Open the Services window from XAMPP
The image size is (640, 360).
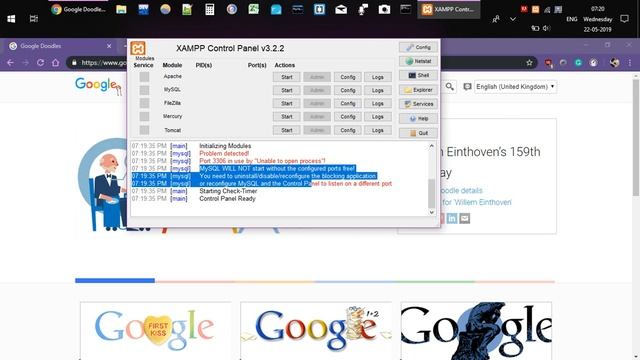coord(418,104)
